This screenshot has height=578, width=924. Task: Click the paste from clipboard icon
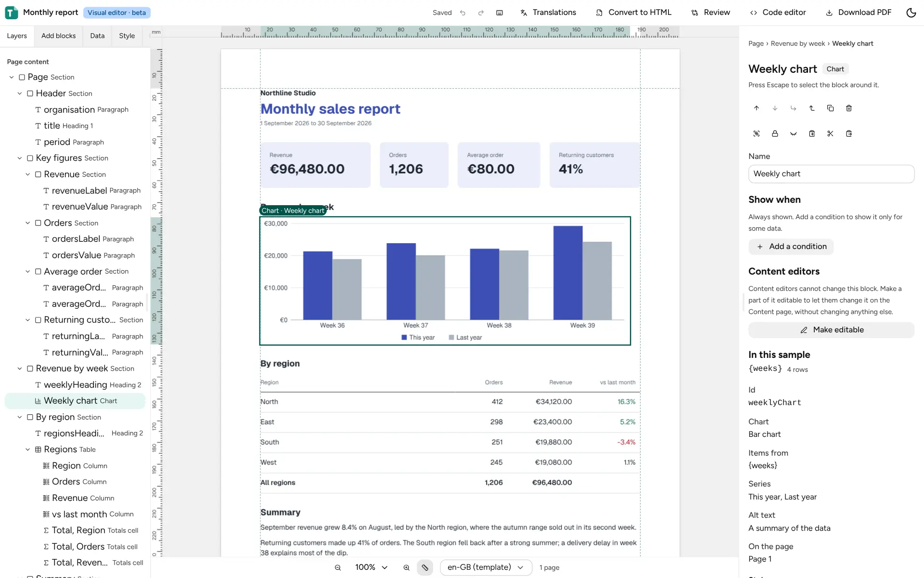849,134
